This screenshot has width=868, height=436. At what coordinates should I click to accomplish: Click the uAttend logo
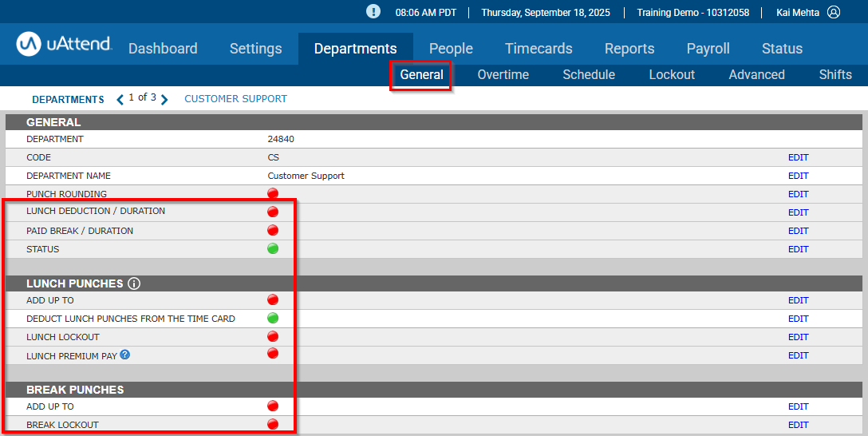64,45
